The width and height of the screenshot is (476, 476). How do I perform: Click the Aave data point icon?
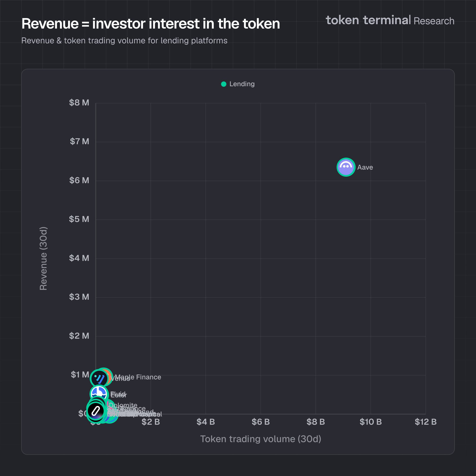pos(346,167)
